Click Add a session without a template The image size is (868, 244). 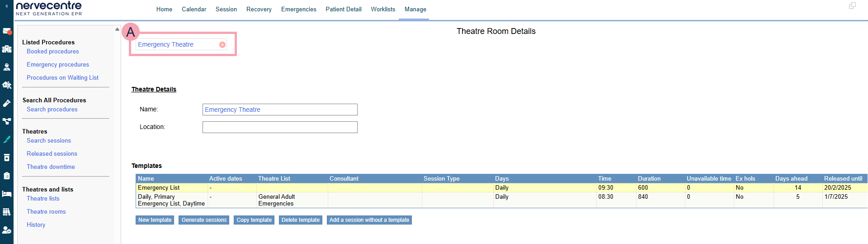coord(369,220)
